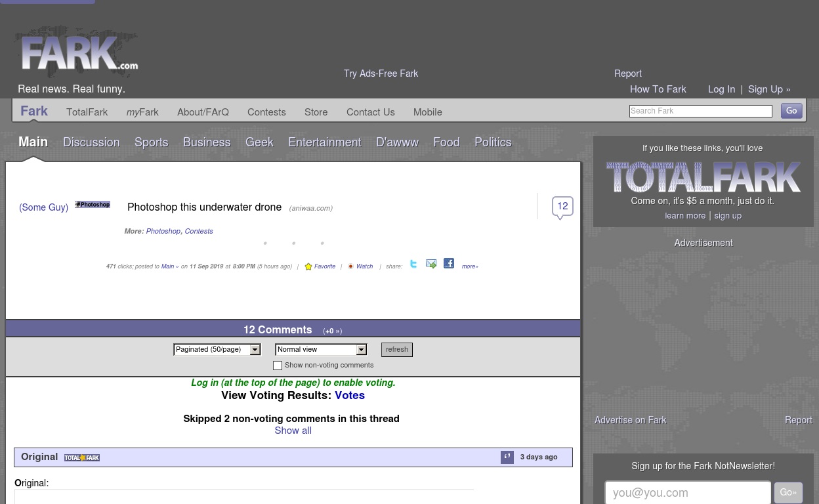Open the Mobile menu item
The height and width of the screenshot is (504, 819).
click(x=428, y=112)
